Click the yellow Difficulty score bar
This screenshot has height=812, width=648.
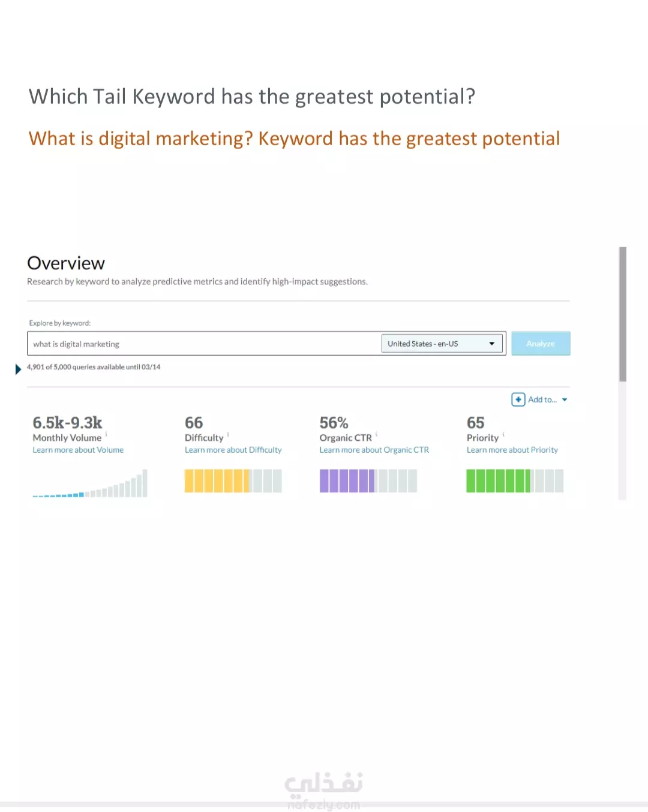(233, 481)
